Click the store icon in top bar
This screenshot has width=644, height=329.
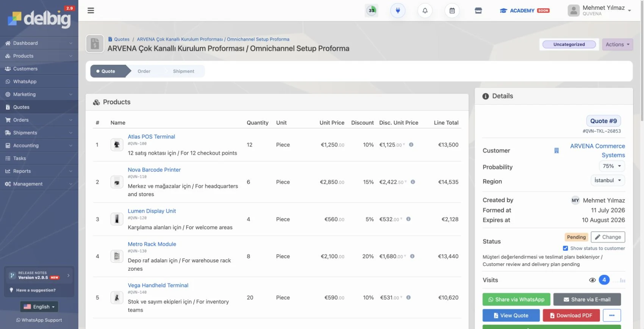point(478,11)
